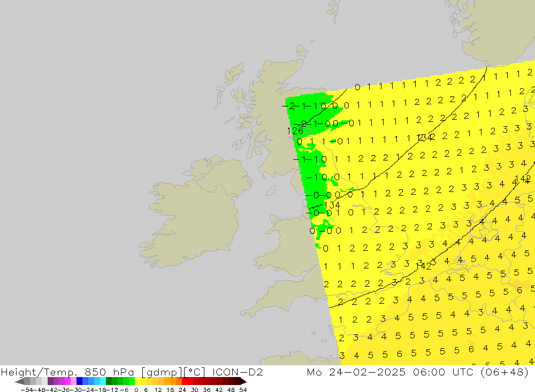Image resolution: width=535 pixels, height=392 pixels.
Task: Click the dark blue swatch above legend -30
Action: [x=79, y=381]
